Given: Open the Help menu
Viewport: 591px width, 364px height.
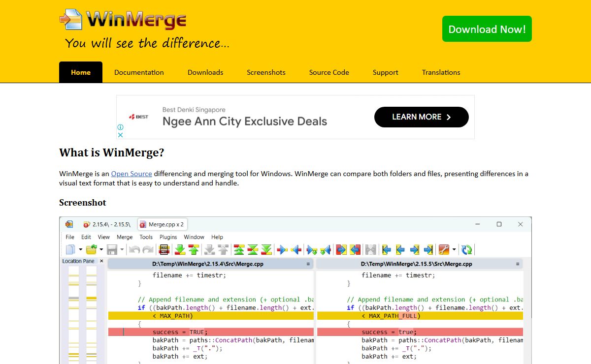Looking at the screenshot, I should click(x=217, y=237).
